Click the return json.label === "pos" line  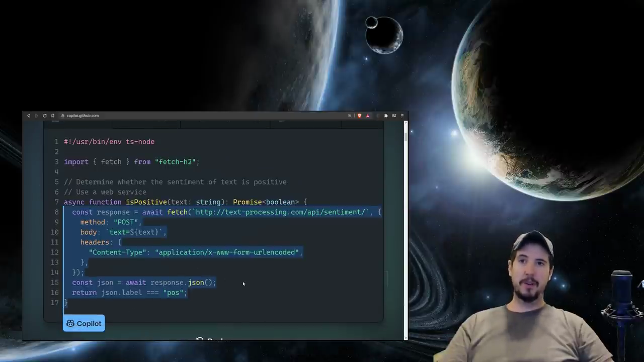point(129,293)
